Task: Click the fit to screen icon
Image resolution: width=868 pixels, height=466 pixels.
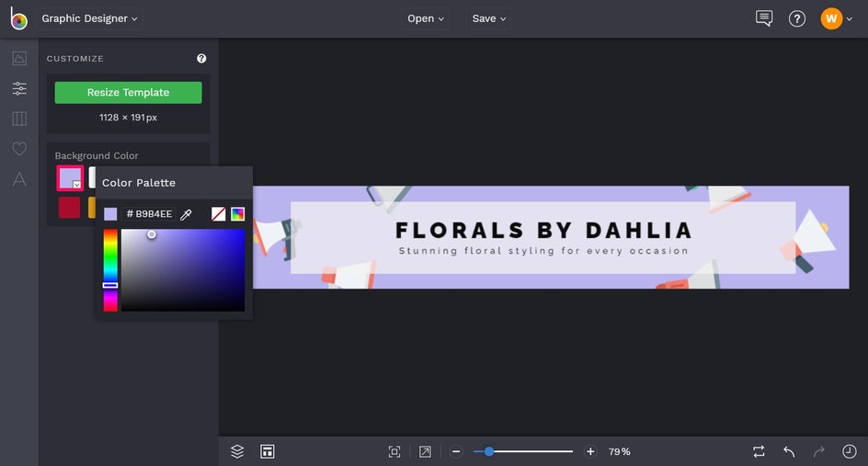Action: (394, 451)
